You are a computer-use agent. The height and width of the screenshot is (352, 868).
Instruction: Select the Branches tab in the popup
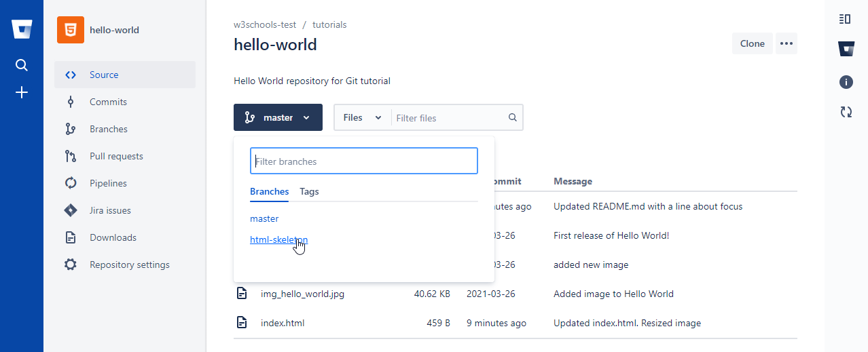[x=269, y=191]
